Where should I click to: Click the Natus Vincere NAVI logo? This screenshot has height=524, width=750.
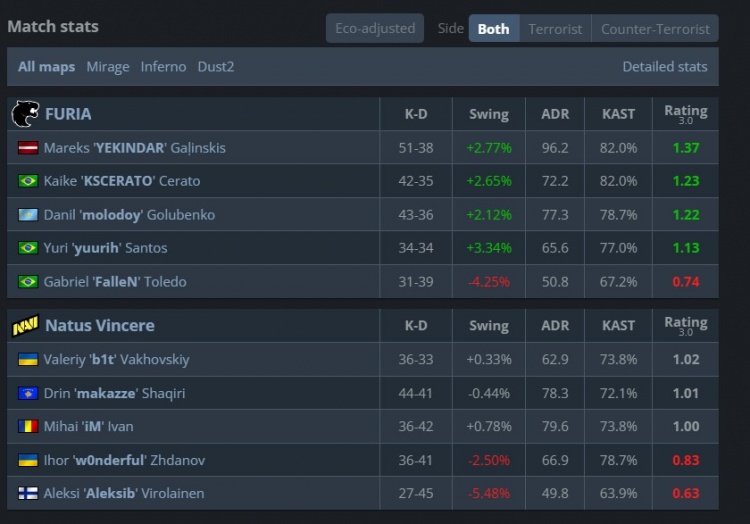24,326
